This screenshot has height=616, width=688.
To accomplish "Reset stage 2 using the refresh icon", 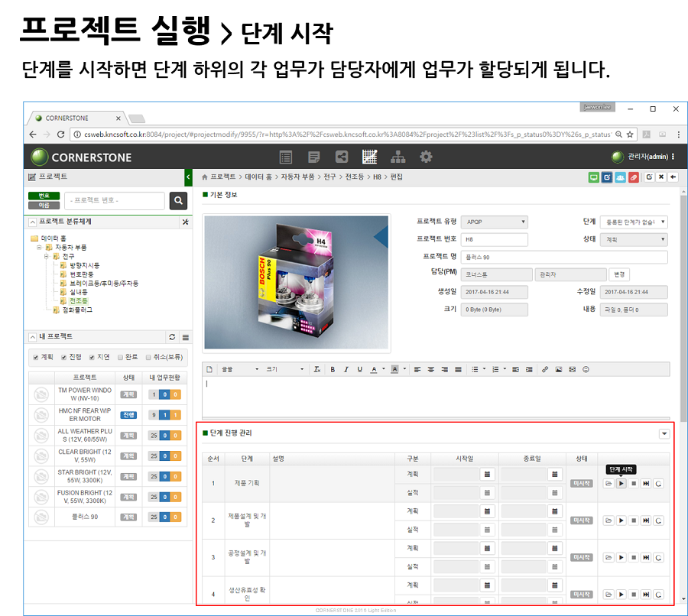I will point(658,520).
